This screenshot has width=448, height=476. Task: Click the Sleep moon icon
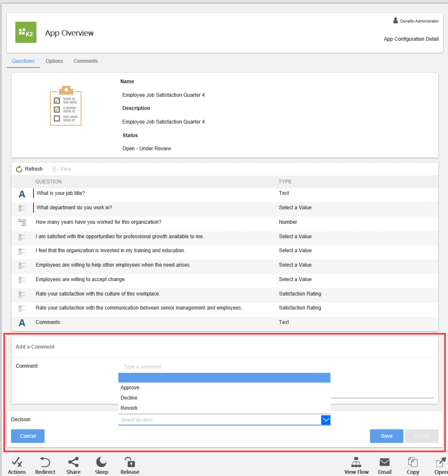click(x=101, y=462)
